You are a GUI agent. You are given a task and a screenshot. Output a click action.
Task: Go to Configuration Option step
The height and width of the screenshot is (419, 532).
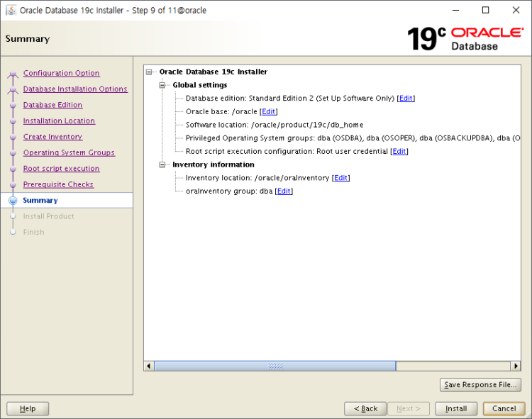tap(61, 73)
